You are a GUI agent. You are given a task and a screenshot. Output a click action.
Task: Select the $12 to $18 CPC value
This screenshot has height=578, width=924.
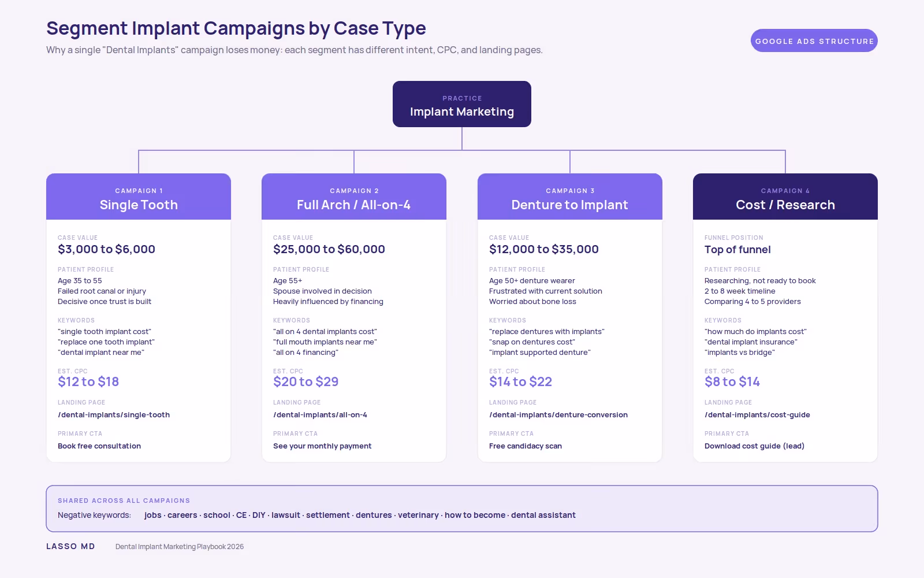(88, 381)
